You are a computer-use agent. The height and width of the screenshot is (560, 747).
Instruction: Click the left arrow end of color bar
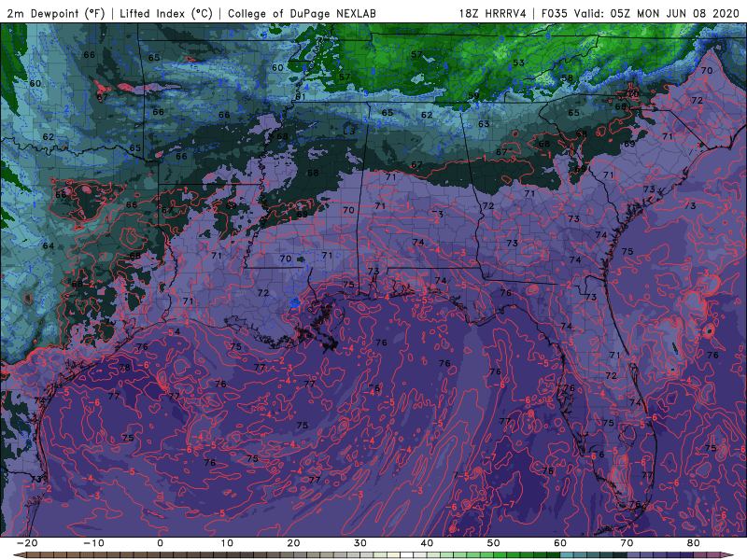pos(19,555)
